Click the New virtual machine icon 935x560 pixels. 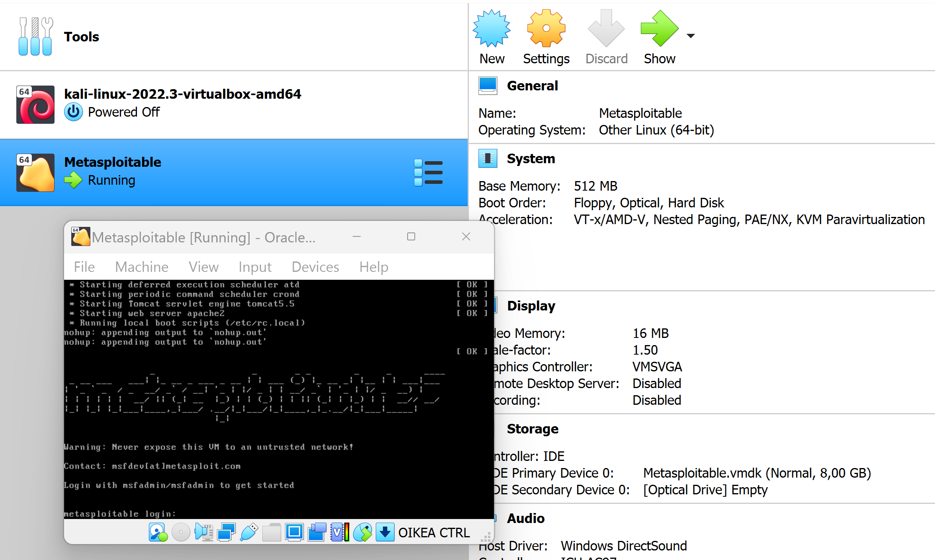pos(492,29)
